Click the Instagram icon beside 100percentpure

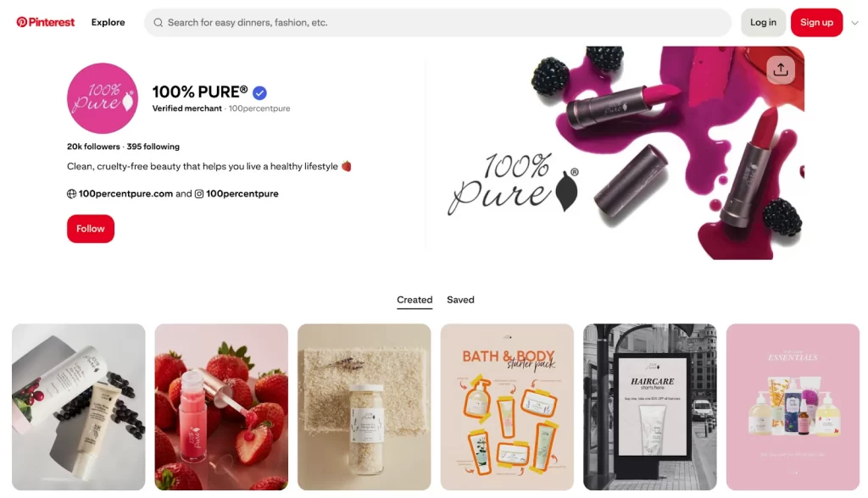[x=199, y=194]
